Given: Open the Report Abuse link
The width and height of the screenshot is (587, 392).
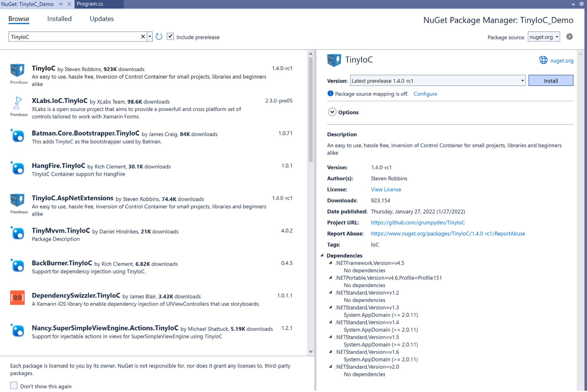Looking at the screenshot, I should point(448,233).
